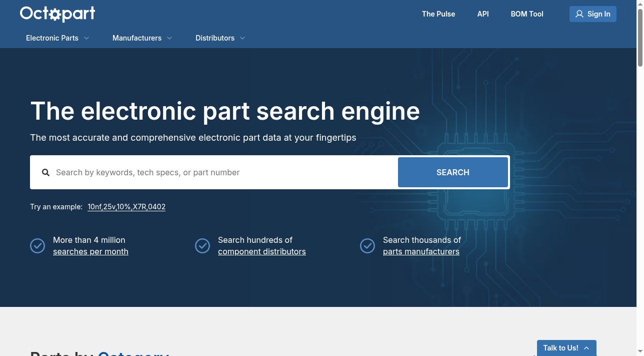Open the Octopart logo home link
The height and width of the screenshot is (356, 644).
pos(57,14)
